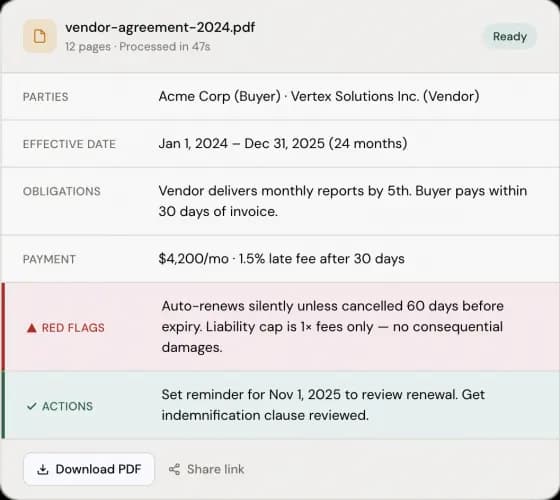This screenshot has width=560, height=500.
Task: Select the vendor-agreement-2024.pdf file name
Action: coord(160,27)
